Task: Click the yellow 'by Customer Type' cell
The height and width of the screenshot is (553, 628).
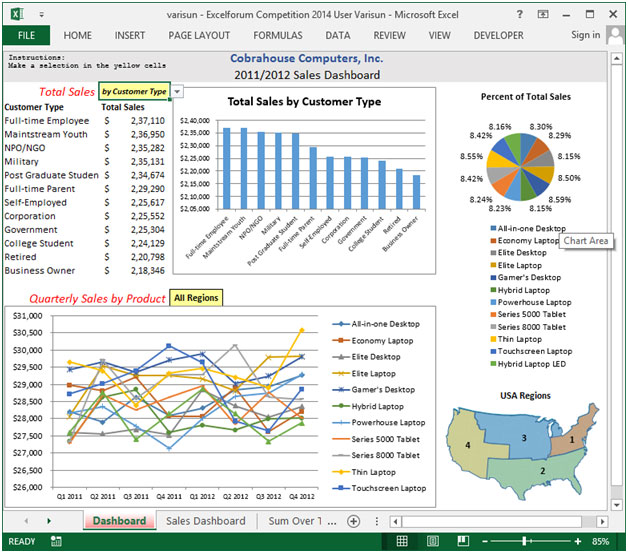Action: coord(134,91)
